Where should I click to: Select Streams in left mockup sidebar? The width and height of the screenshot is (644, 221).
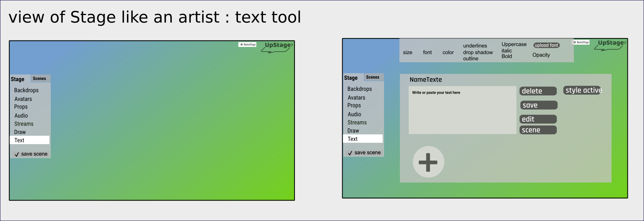[24, 124]
